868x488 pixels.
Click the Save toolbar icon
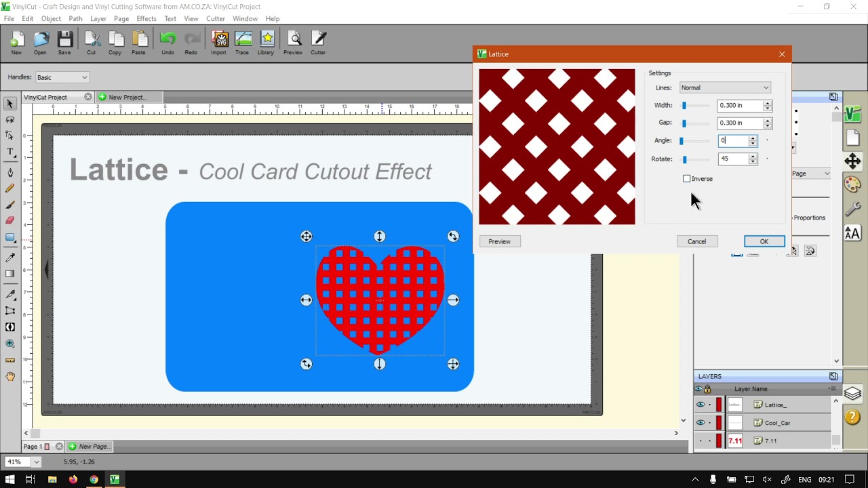coord(64,43)
